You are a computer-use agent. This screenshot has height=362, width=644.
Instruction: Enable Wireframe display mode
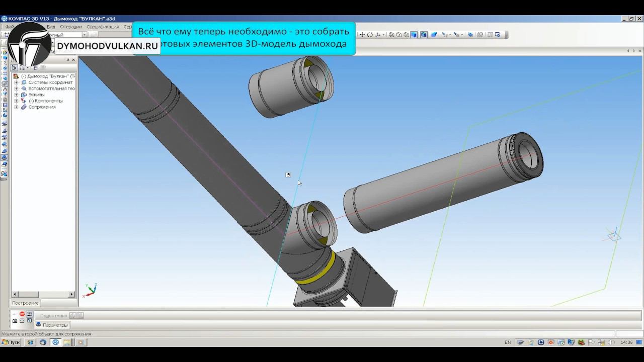pyautogui.click(x=391, y=35)
